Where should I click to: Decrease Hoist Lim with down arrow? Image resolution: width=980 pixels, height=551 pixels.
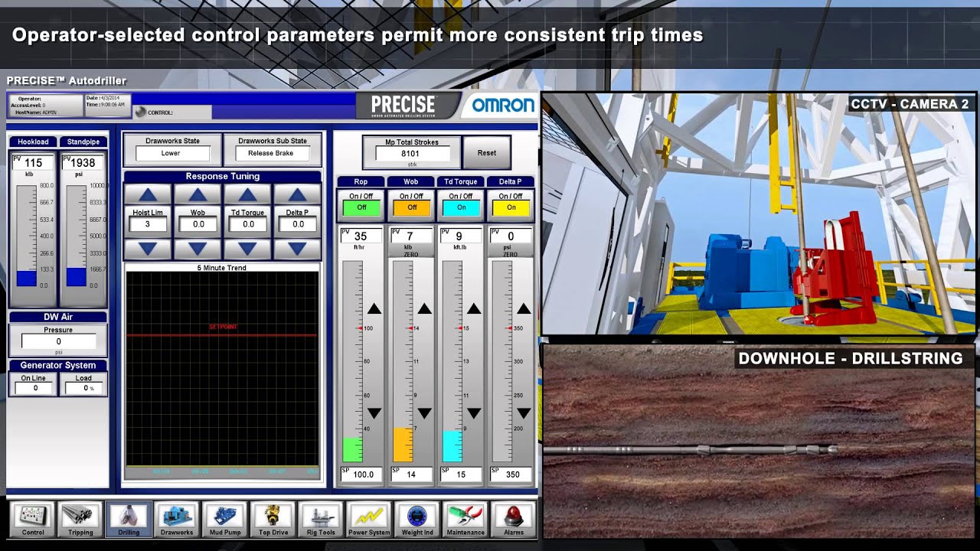click(x=148, y=249)
